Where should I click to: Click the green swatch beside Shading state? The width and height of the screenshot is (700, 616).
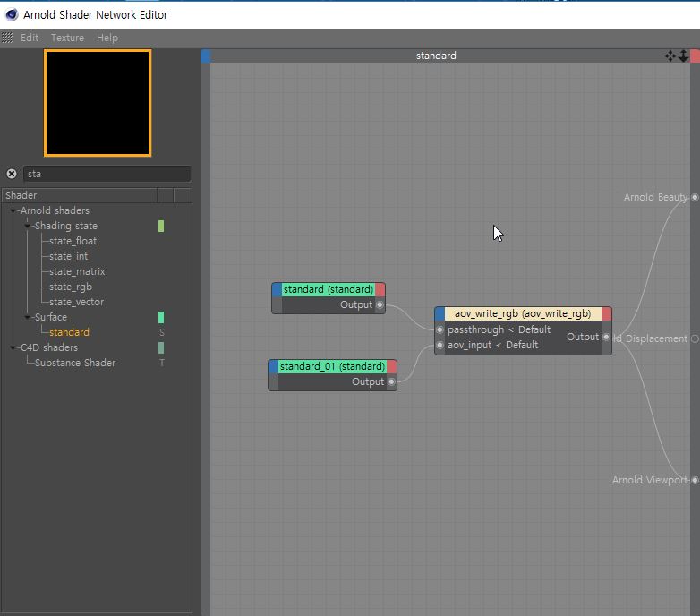point(161,226)
